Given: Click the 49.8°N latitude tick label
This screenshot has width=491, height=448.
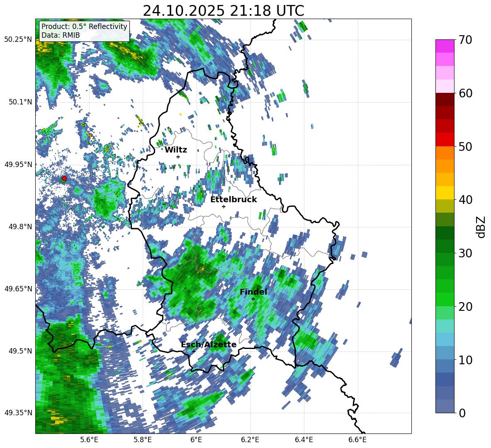Looking at the screenshot, I should (20, 227).
